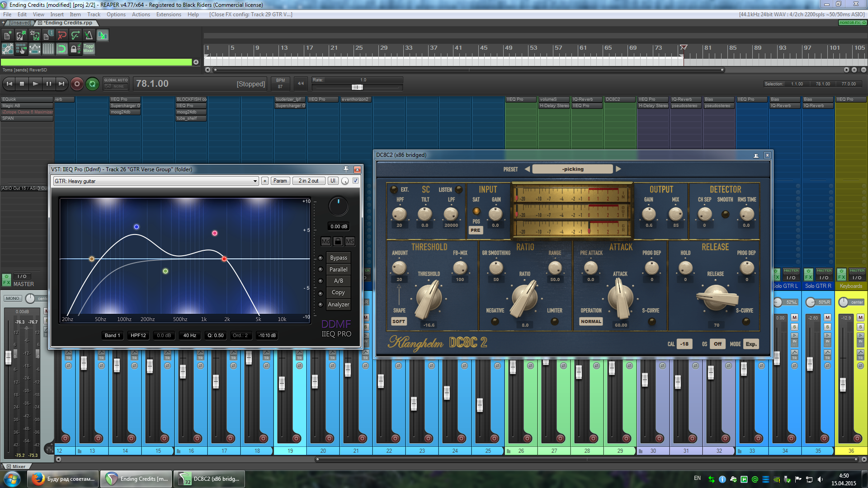Open the Band 1 selector in IIEQ Pro
The height and width of the screenshot is (488, 868).
(113, 335)
